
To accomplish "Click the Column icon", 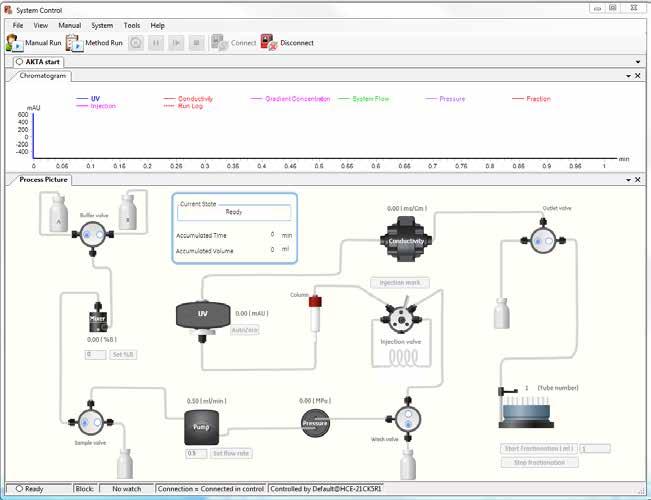I will tap(315, 312).
